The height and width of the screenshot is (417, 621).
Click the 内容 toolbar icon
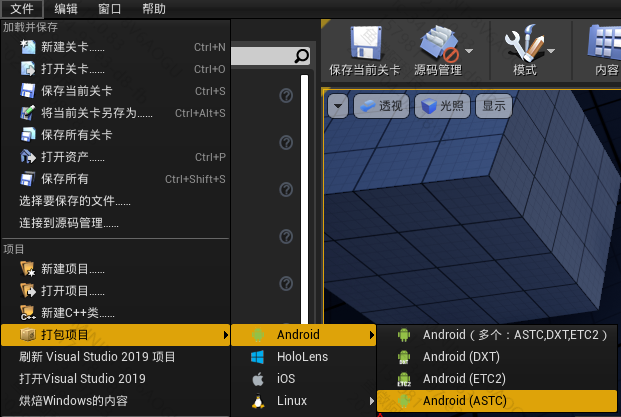(x=606, y=43)
